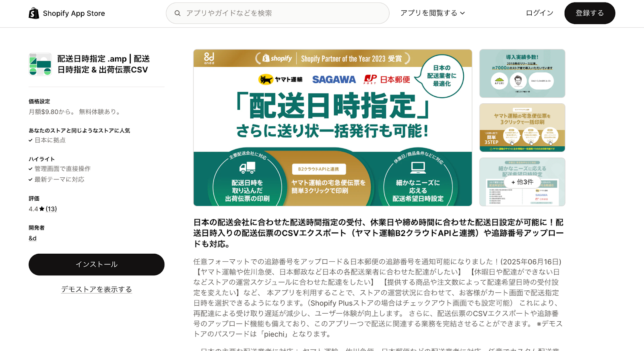Click the 最新テーマに対応 highlight text
The image size is (644, 351).
pos(60,180)
